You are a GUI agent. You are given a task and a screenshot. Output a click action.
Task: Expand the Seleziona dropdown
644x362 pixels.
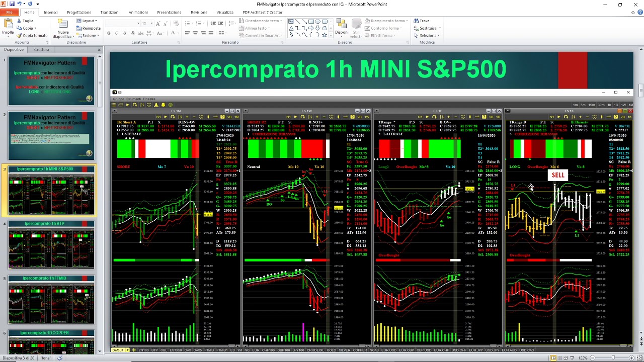point(439,36)
